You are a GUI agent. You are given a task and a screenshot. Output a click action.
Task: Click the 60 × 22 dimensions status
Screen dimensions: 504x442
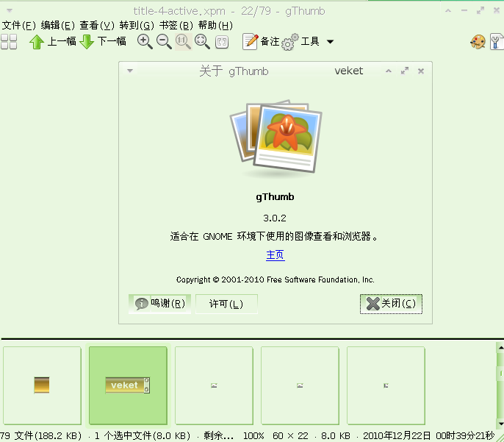[290, 435]
